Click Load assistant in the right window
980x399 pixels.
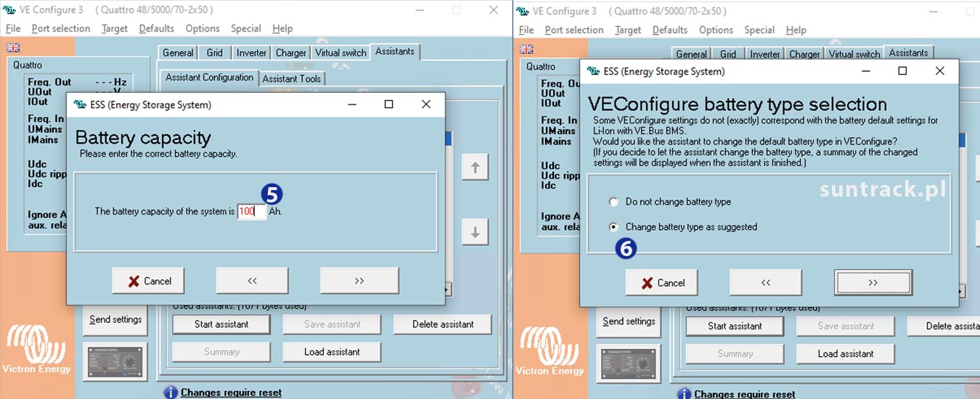[x=846, y=353]
